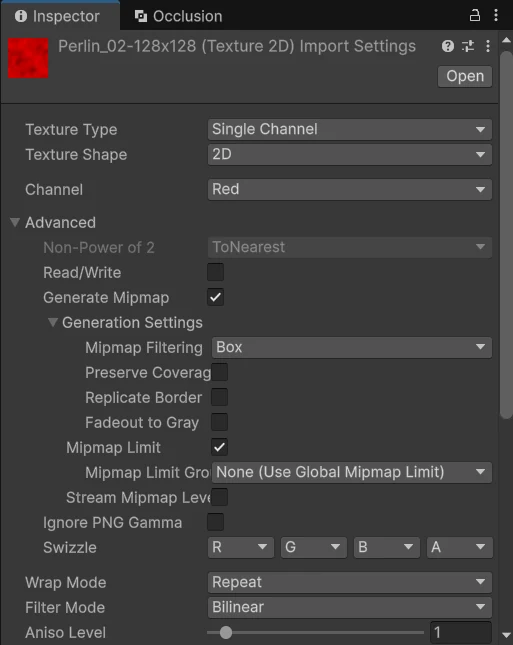Click the vertical scrollbar thumb
Screen dimensions: 513x645
506,234
